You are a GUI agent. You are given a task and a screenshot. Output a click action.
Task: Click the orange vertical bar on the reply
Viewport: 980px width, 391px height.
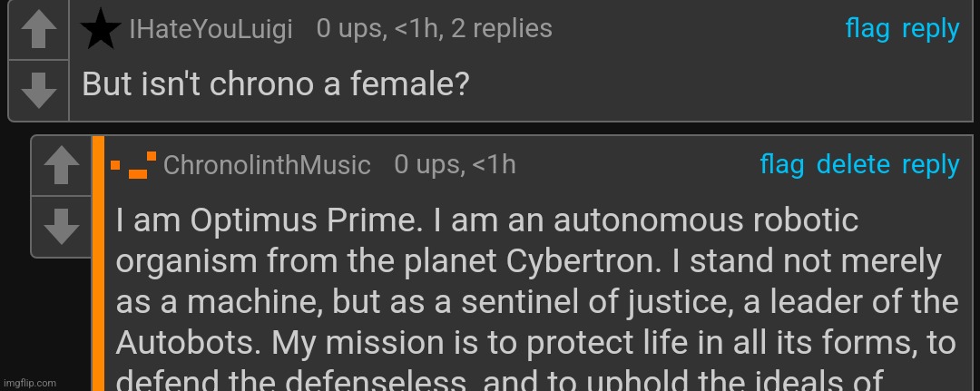pos(97,263)
